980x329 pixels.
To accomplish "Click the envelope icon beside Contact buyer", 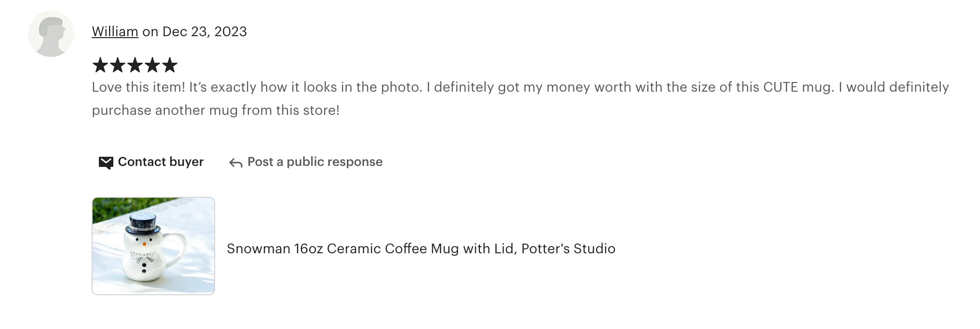I will tap(106, 163).
